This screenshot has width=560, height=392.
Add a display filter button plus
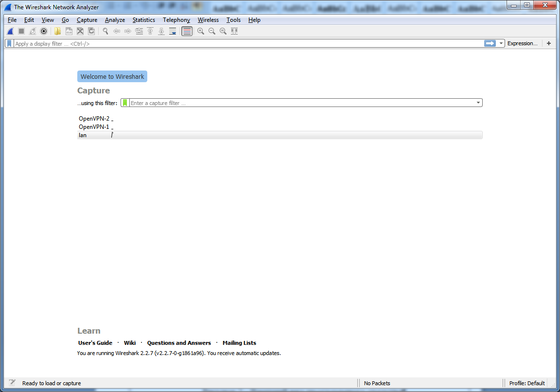point(549,43)
